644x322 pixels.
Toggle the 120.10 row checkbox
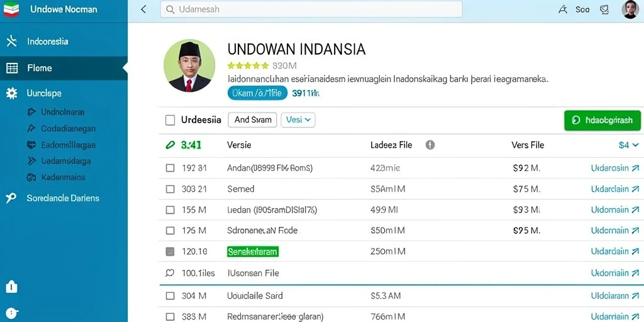[x=170, y=252]
